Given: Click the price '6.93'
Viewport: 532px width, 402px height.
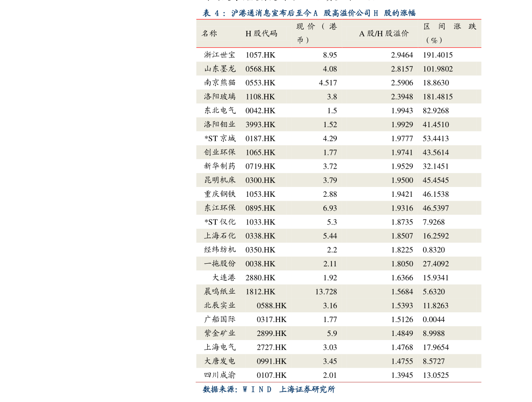Looking at the screenshot, I should (330, 208).
